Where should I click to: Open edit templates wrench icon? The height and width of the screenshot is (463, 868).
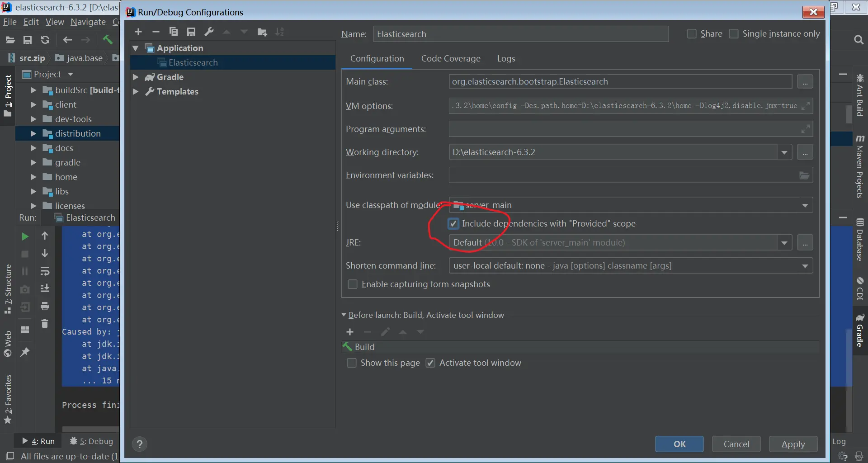209,32
